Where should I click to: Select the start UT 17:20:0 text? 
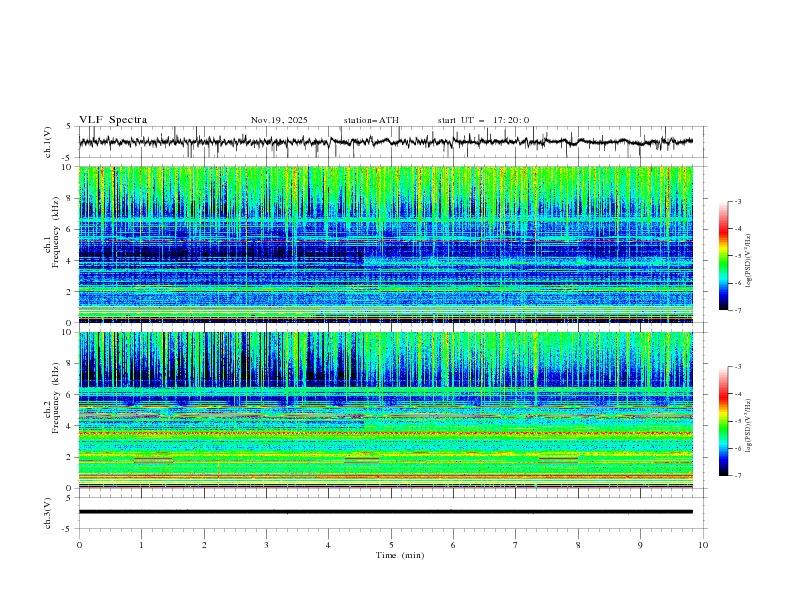483,120
